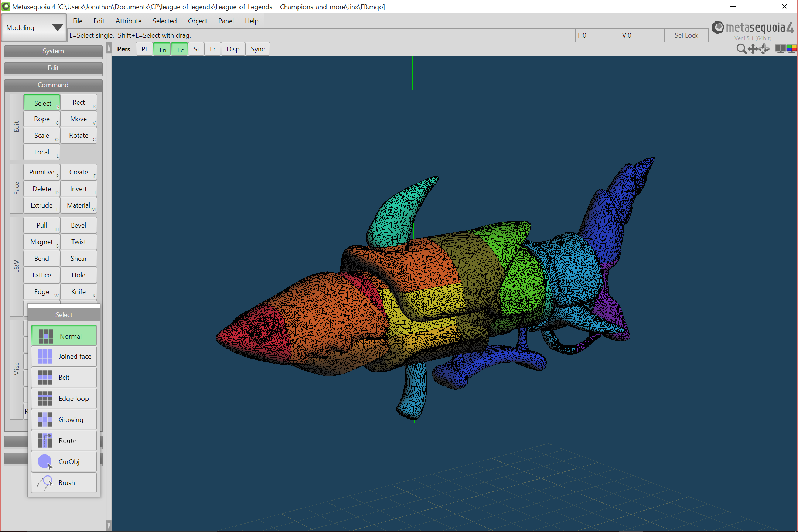
Task: Collapse the L&V command group label
Action: click(17, 266)
